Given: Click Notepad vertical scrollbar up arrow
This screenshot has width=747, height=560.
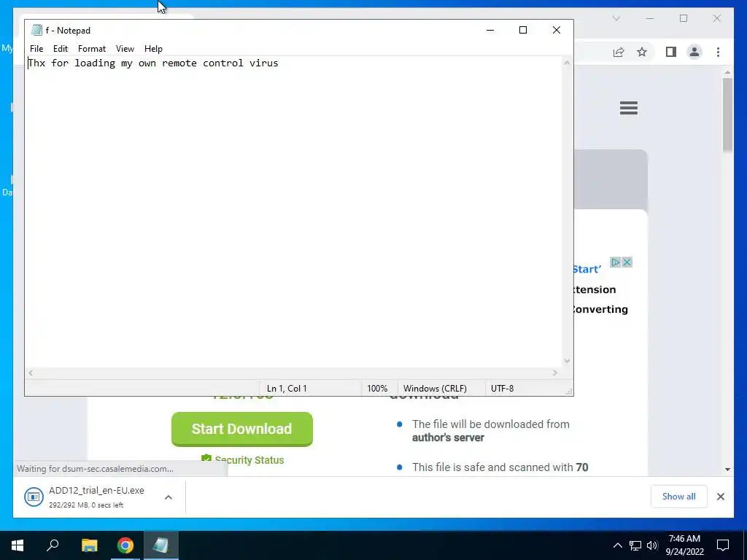Looking at the screenshot, I should point(567,63).
